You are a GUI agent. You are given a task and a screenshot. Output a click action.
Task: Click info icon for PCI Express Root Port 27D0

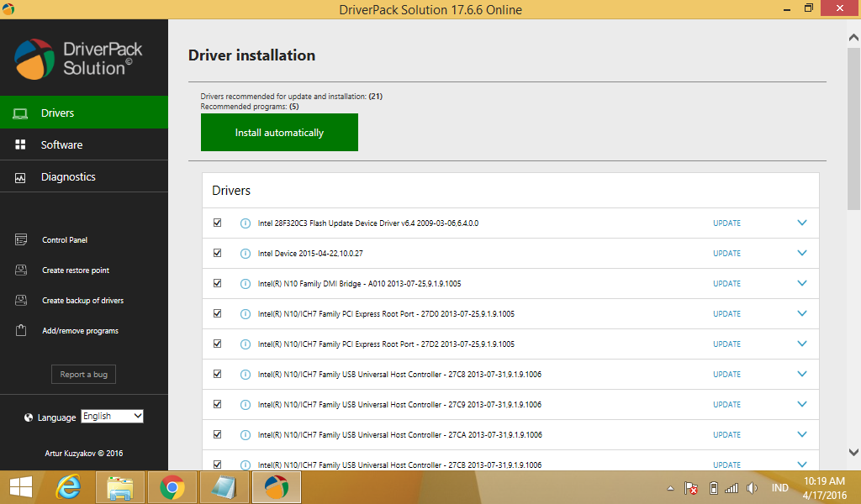tap(246, 313)
